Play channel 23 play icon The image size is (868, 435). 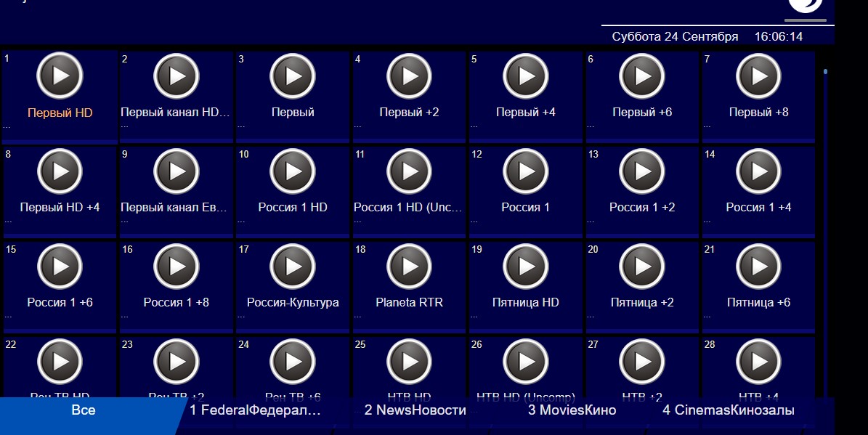[x=177, y=362]
